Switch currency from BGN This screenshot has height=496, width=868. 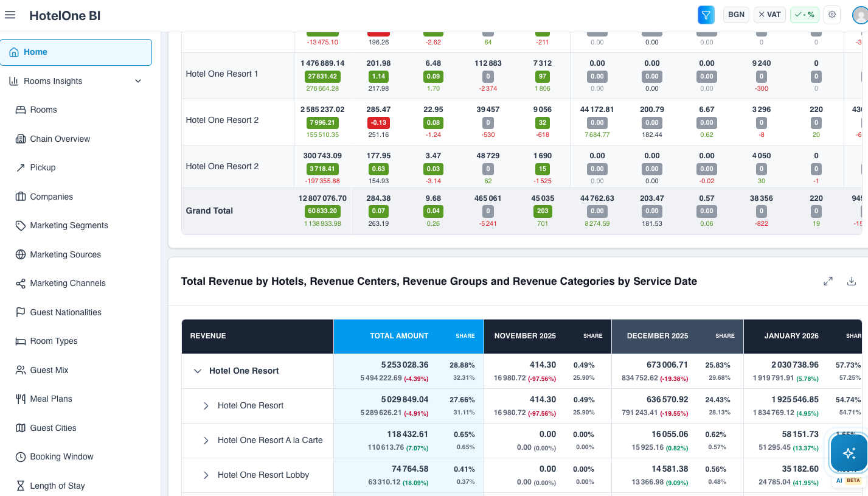[736, 15]
